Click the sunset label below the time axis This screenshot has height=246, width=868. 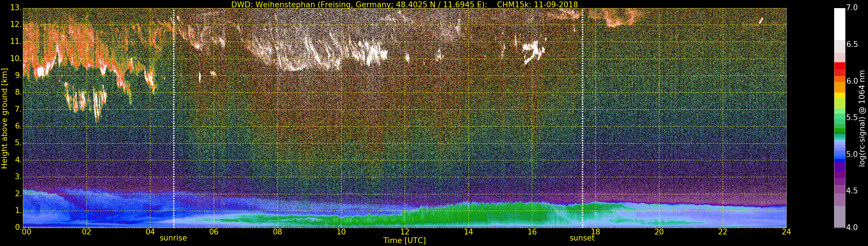(x=582, y=238)
